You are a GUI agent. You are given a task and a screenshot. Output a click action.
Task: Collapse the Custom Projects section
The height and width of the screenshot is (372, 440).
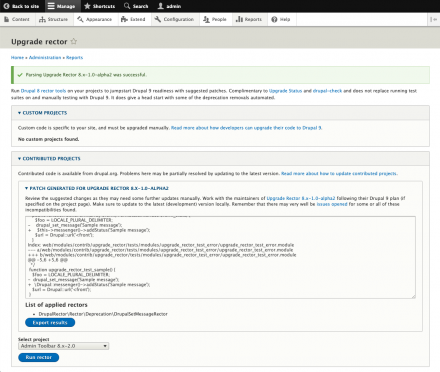pos(43,113)
